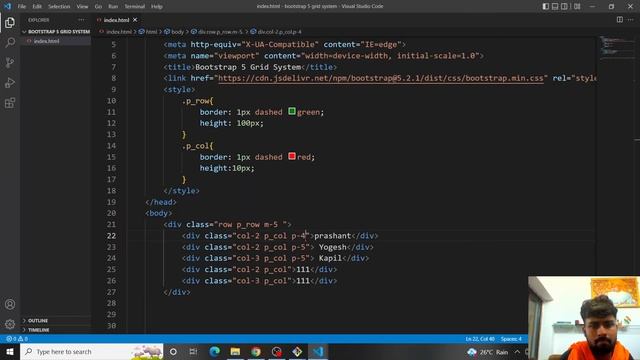The width and height of the screenshot is (640, 360).
Task: Click the errors and warnings status indicator
Action: pos(17,339)
